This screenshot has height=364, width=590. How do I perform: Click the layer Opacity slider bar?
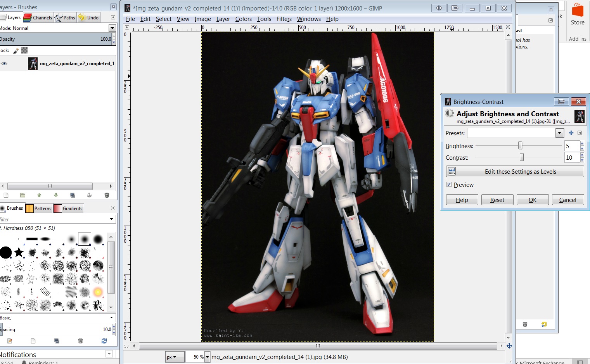pos(55,39)
